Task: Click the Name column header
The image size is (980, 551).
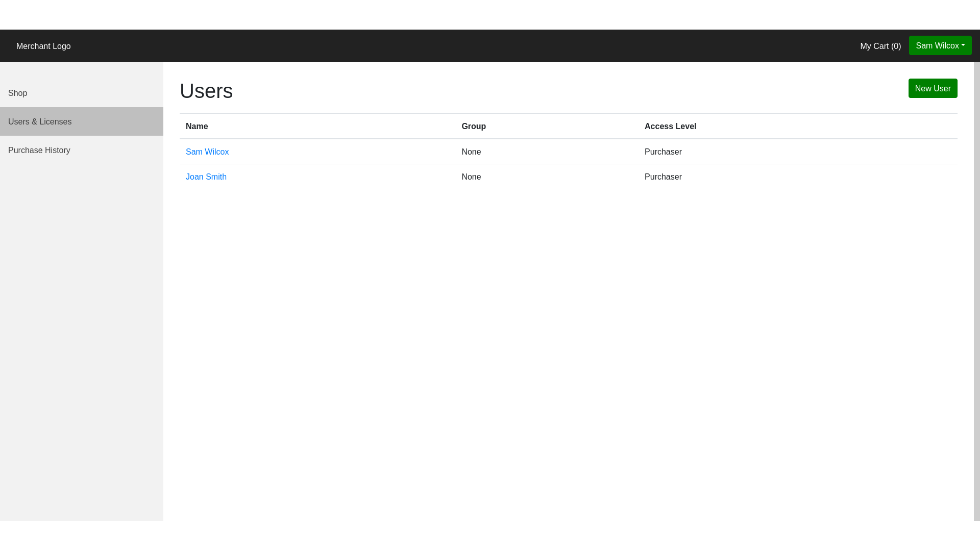Action: (197, 126)
